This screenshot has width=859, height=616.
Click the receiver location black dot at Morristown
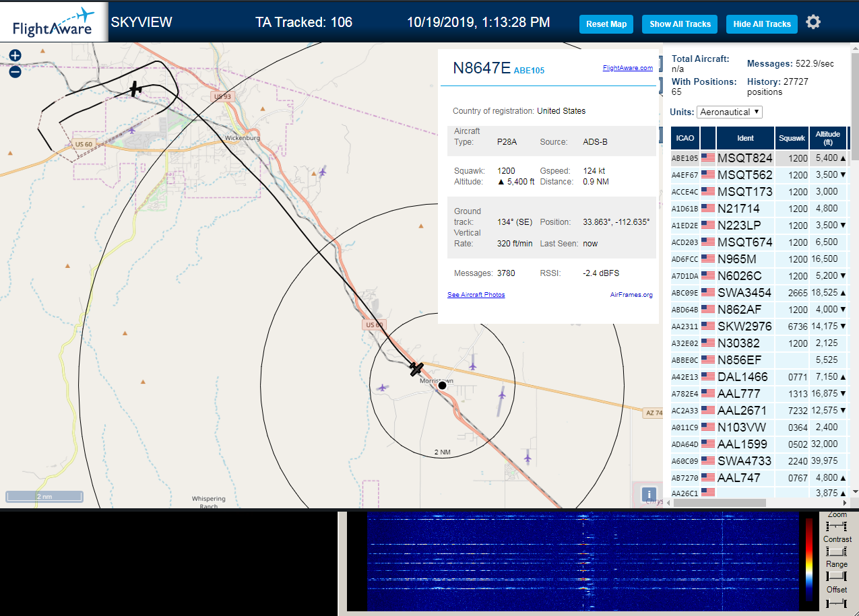(x=442, y=385)
